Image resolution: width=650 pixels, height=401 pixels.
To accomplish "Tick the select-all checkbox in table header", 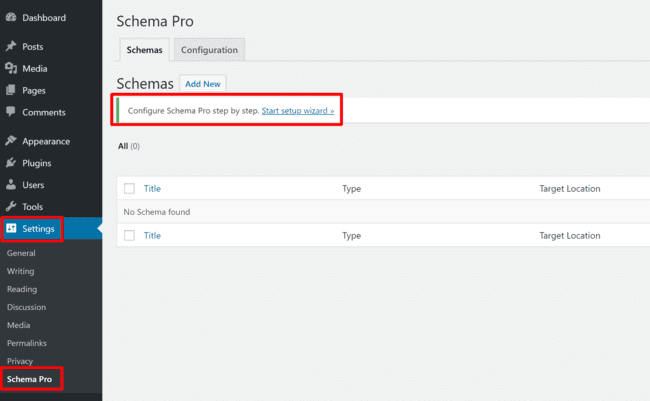I will 129,188.
